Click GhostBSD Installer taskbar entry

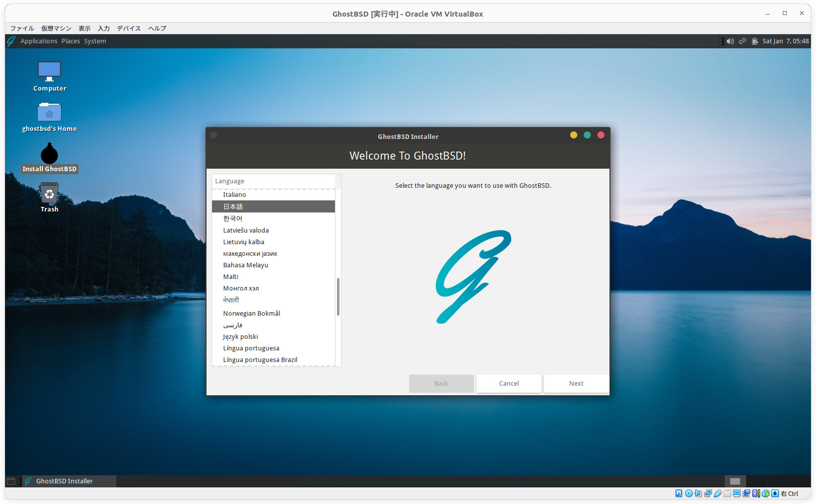click(x=64, y=481)
